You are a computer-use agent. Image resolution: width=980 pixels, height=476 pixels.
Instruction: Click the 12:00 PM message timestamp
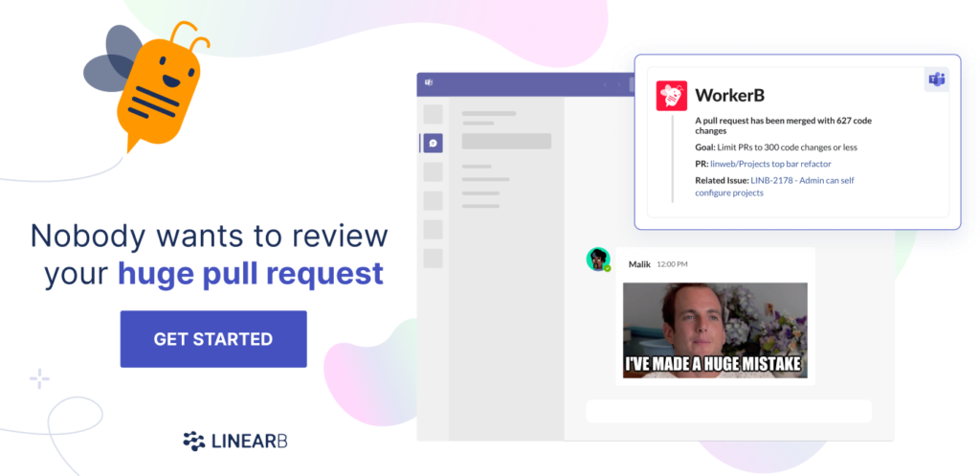672,264
